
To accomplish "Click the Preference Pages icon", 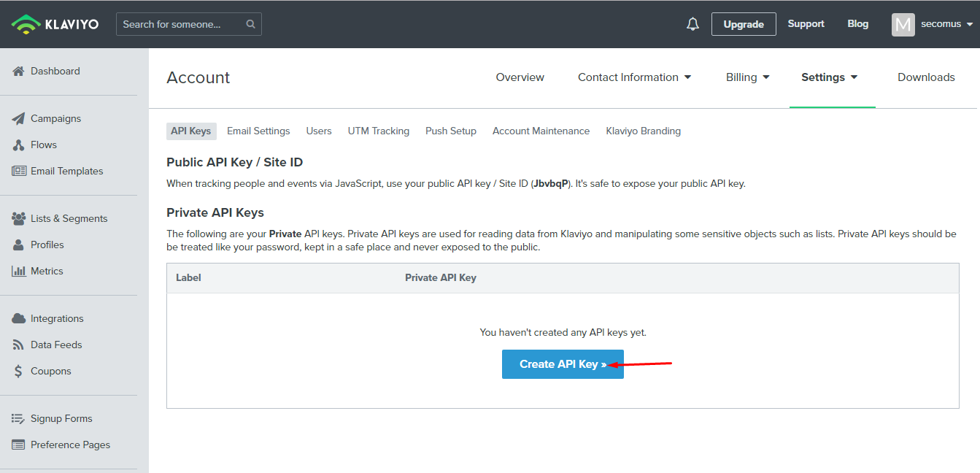I will click(19, 445).
